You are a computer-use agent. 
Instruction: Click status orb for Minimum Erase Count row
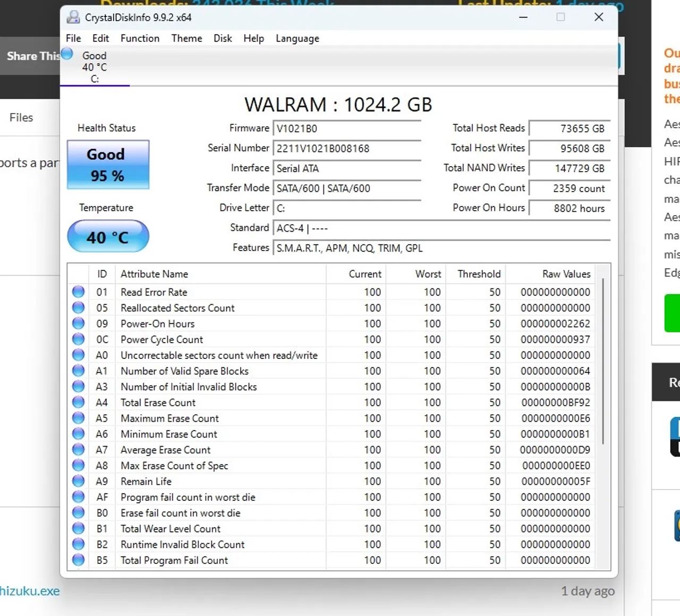click(x=78, y=433)
